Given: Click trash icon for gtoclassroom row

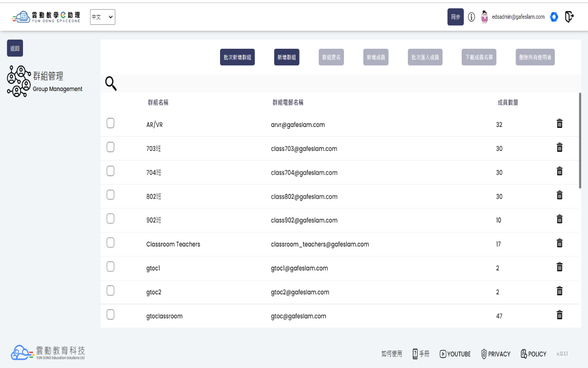Looking at the screenshot, I should [560, 315].
